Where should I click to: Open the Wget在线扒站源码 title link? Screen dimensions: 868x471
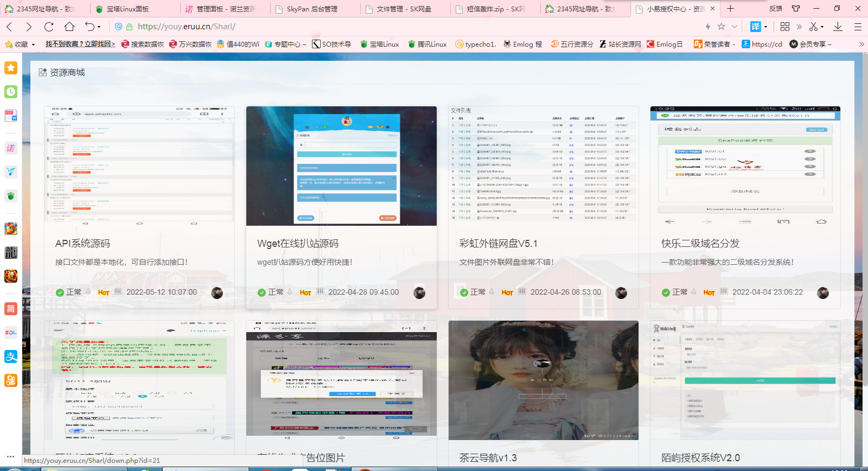(298, 244)
